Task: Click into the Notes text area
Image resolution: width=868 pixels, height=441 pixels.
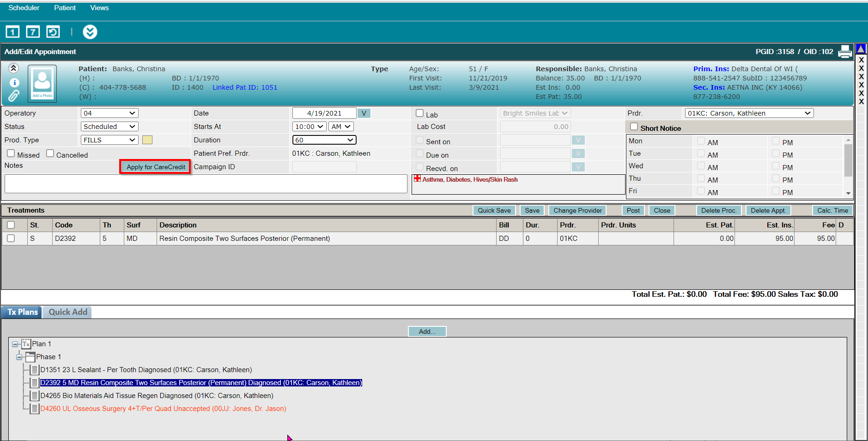Action: point(206,184)
